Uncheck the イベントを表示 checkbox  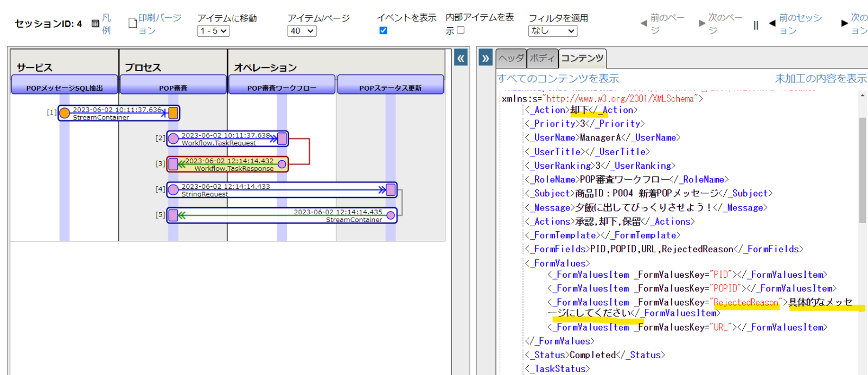[384, 31]
